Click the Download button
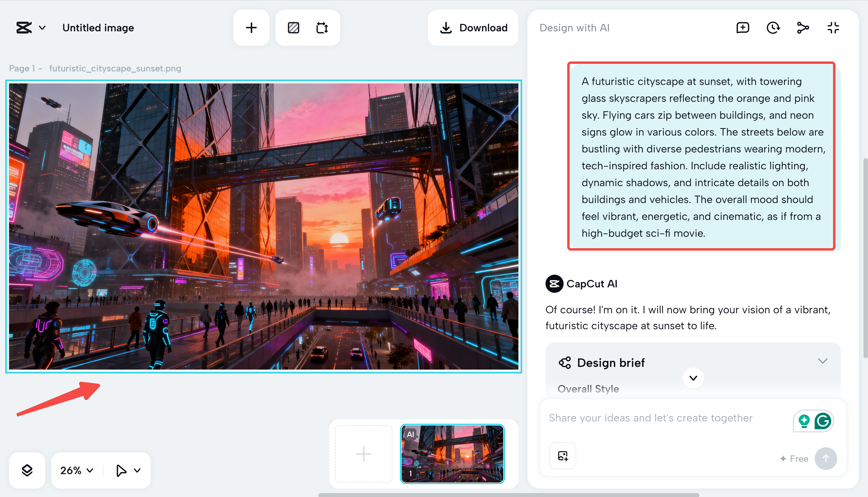The width and height of the screenshot is (868, 497). tap(473, 28)
